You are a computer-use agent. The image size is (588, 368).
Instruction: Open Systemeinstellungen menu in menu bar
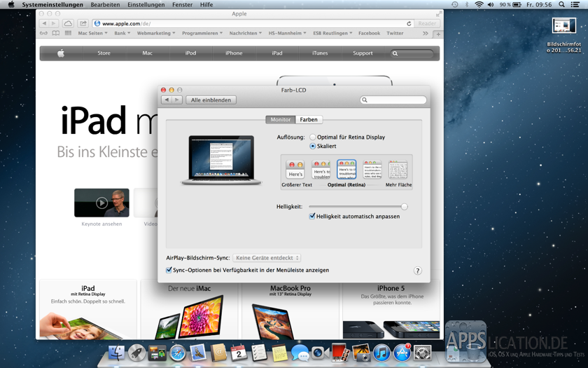52,4
